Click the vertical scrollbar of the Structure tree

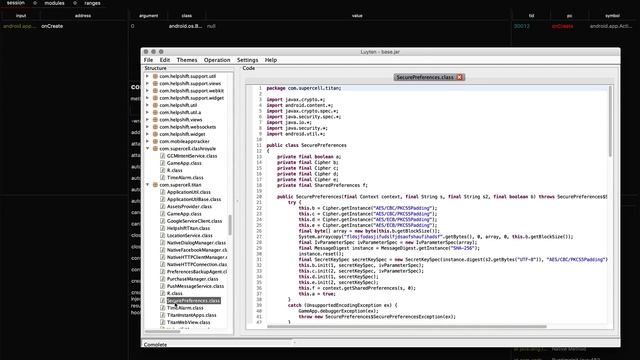[x=230, y=225]
